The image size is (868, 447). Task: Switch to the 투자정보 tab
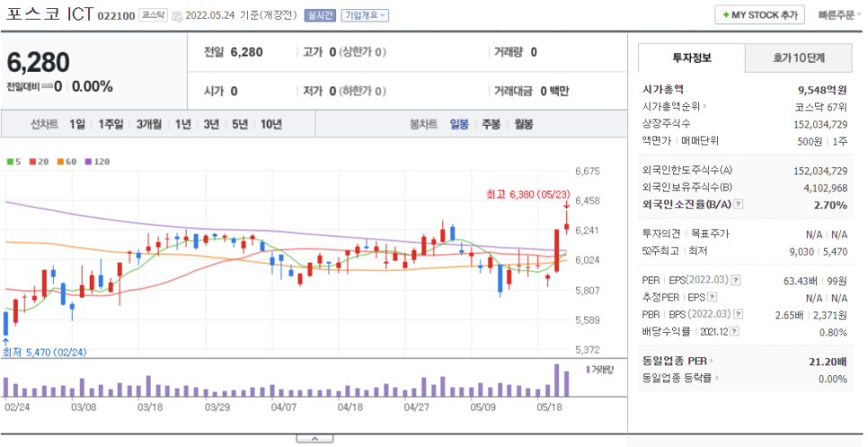(692, 57)
